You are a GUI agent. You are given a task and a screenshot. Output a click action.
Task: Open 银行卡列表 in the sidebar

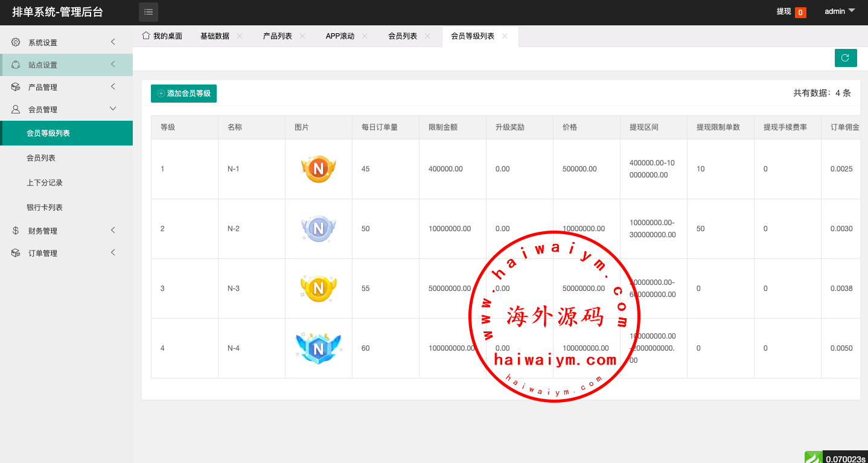click(45, 208)
